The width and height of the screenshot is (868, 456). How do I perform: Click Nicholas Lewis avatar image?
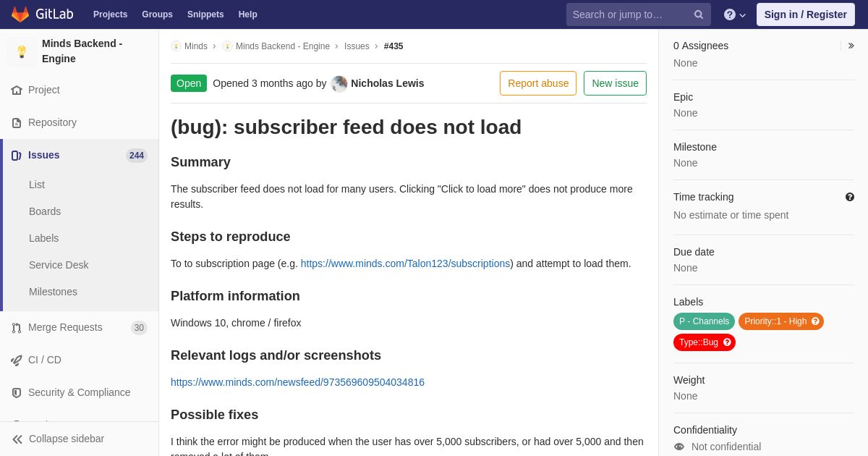339,84
